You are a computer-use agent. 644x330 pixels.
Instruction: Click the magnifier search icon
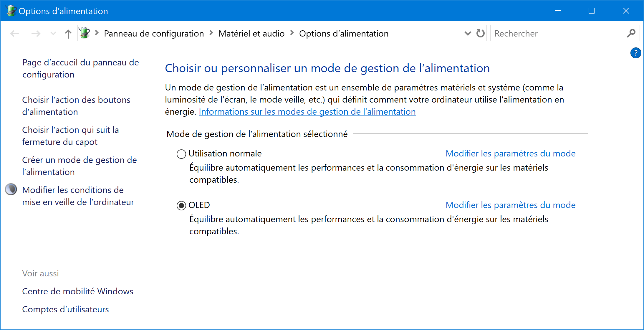[631, 33]
